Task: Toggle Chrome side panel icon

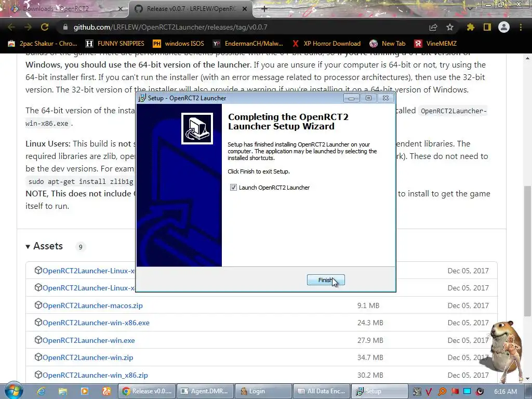Action: (x=487, y=27)
